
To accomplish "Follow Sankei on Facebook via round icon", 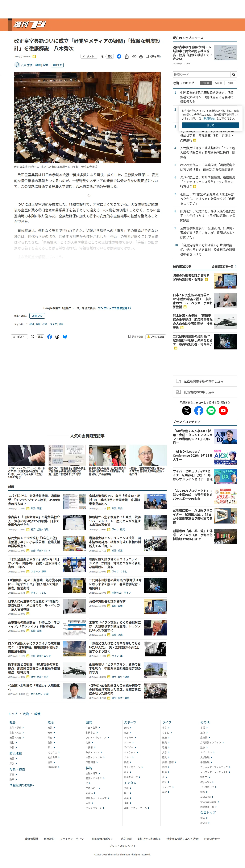I will (199, 410).
